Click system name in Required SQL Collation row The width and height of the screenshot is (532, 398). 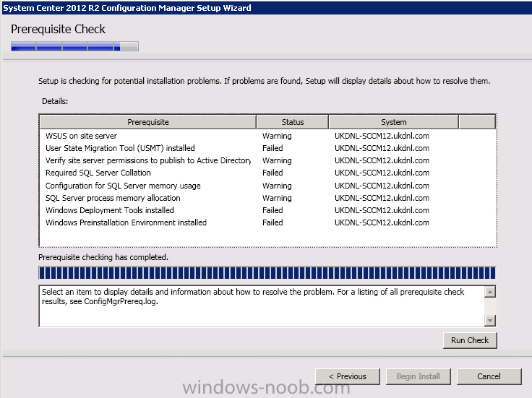tap(382, 173)
